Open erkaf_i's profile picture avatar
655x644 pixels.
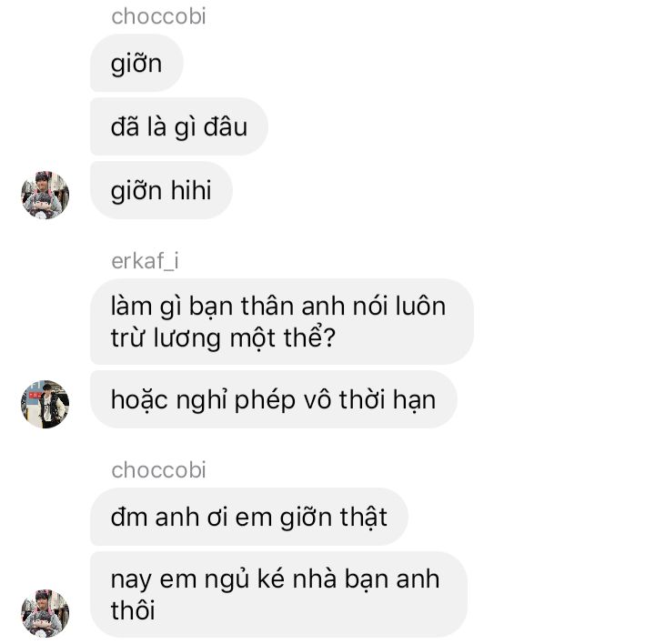pos(45,404)
